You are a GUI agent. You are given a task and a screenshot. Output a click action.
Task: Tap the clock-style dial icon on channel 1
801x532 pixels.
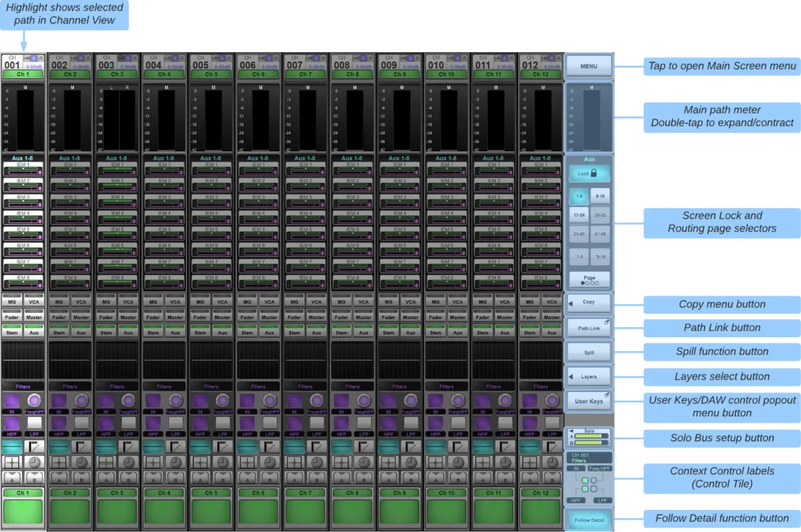35,462
